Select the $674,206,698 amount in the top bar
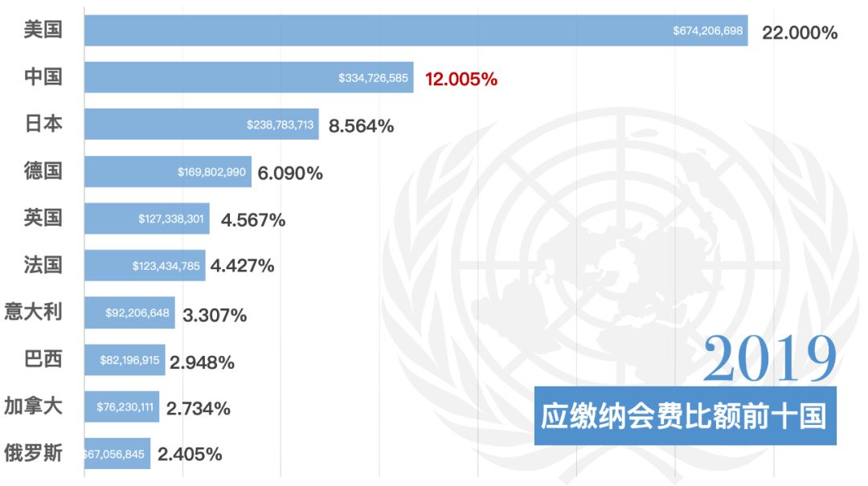 (x=709, y=32)
